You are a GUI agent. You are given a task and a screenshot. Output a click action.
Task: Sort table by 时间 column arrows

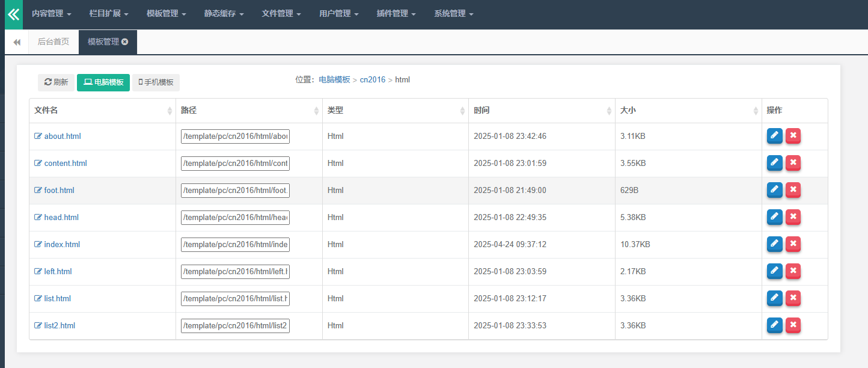609,111
